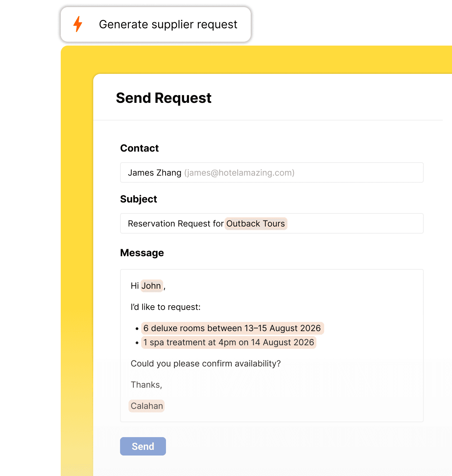Select the highlighted Outback Tours token
This screenshot has width=452, height=476.
255,223
